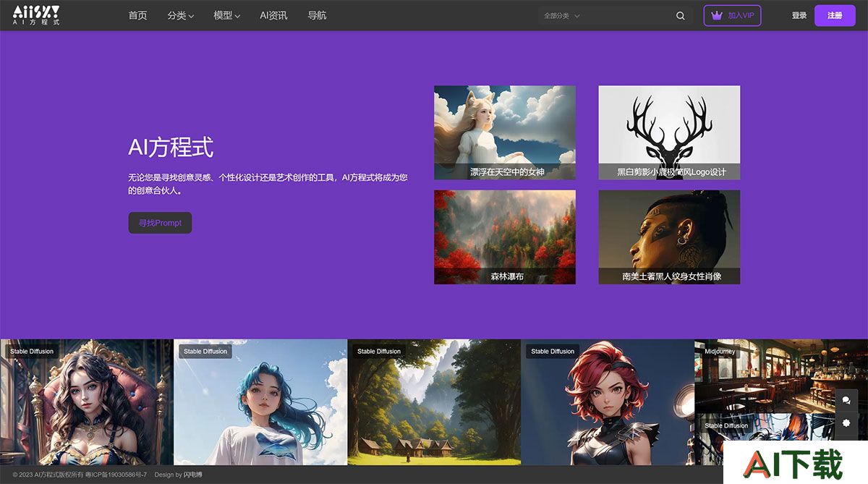Click the 注册 button

(835, 15)
